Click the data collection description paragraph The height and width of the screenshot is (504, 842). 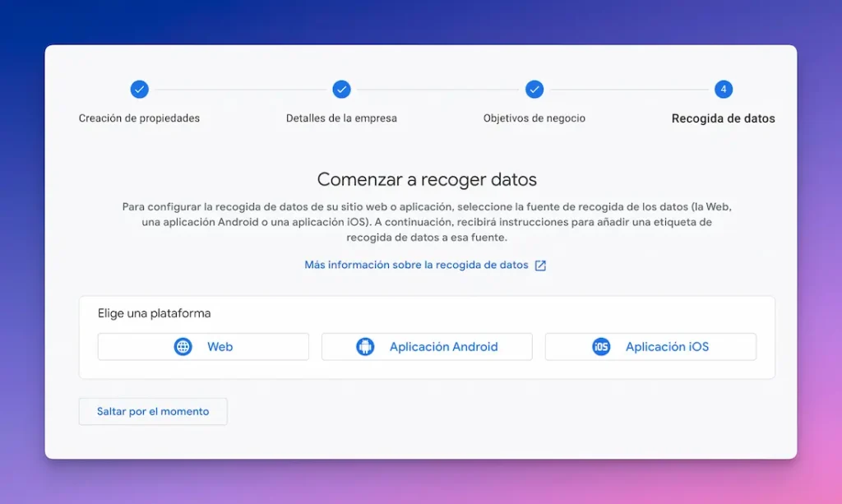427,222
